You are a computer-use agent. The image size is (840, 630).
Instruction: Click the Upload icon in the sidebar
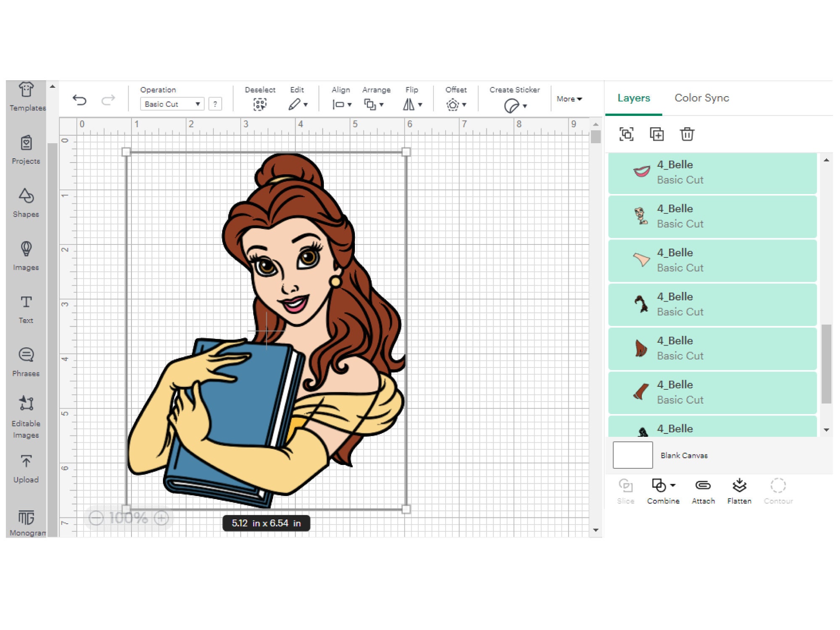(x=26, y=462)
